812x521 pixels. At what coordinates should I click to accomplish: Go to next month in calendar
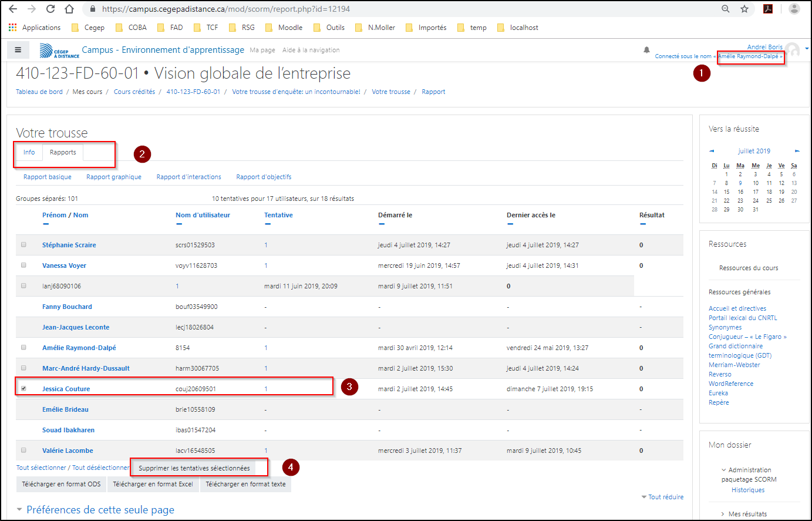click(797, 151)
